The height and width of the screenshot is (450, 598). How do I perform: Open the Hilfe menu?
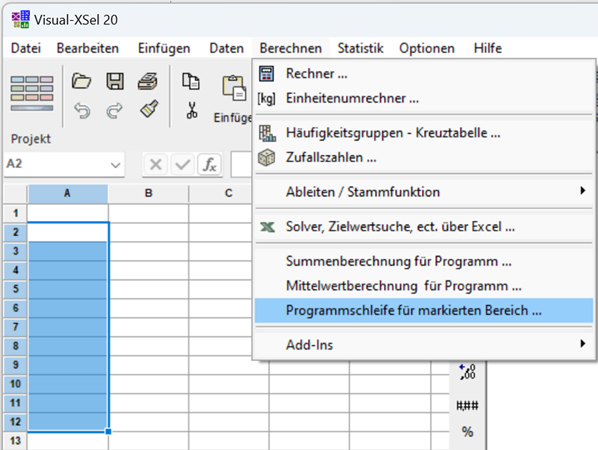coord(488,48)
